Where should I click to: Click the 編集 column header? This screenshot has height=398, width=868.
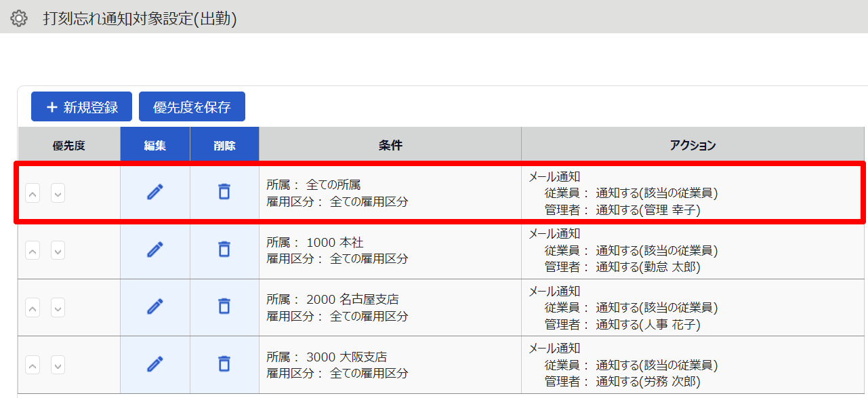click(x=155, y=145)
